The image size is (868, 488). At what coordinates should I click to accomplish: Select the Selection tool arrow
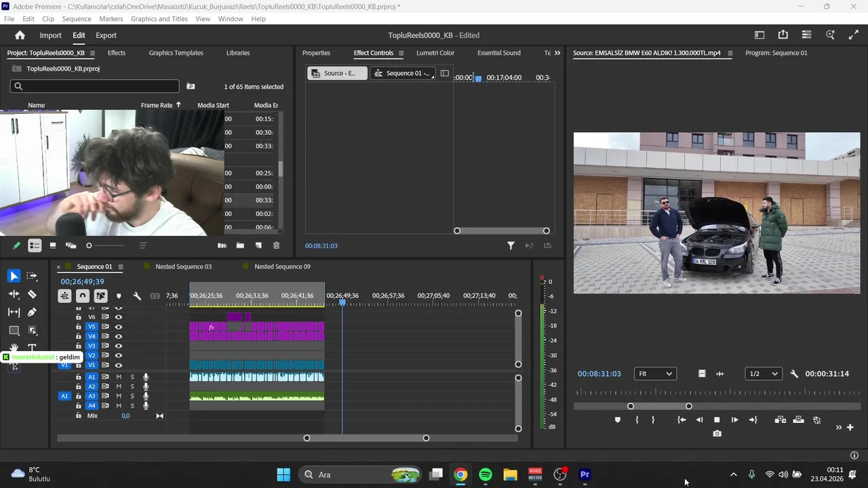pos(14,276)
